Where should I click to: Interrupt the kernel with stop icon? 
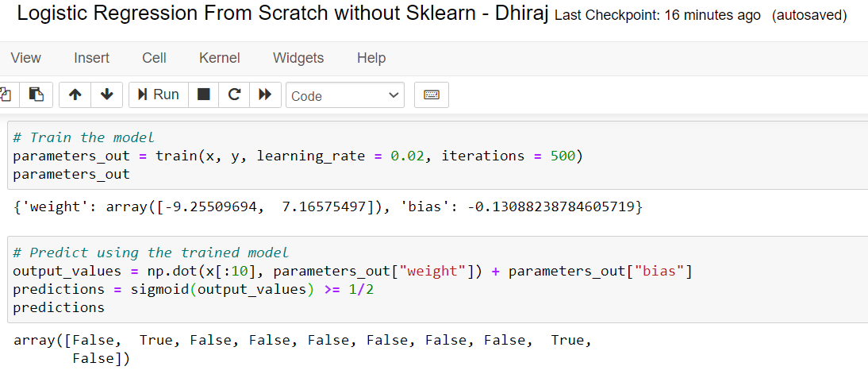(x=204, y=94)
